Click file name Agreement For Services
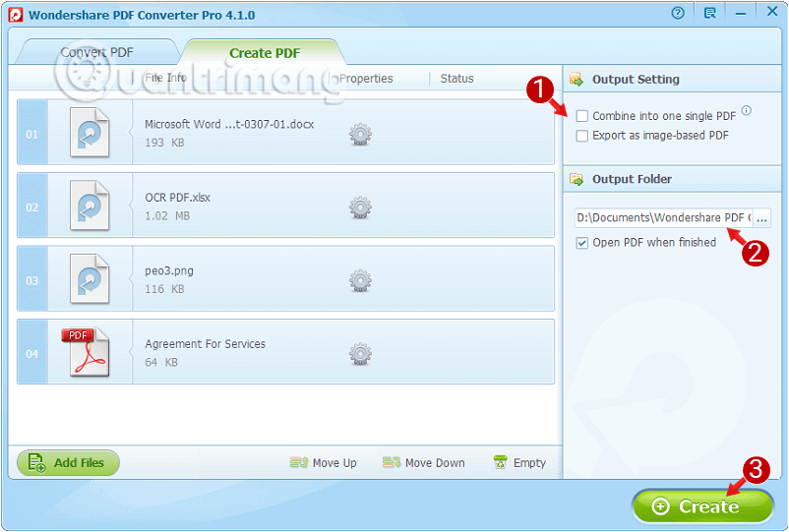Viewport: 789px width, 532px height. tap(206, 344)
